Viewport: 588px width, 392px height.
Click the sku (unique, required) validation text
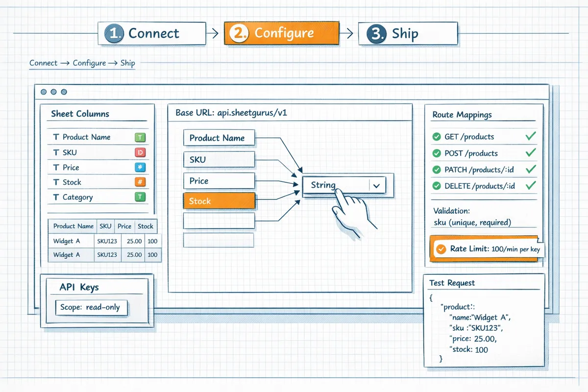coord(472,222)
